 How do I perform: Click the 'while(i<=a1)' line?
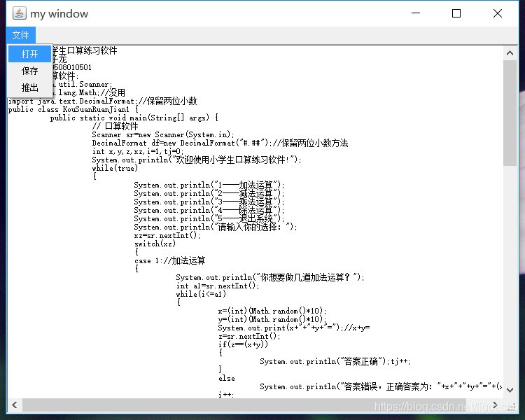point(201,294)
